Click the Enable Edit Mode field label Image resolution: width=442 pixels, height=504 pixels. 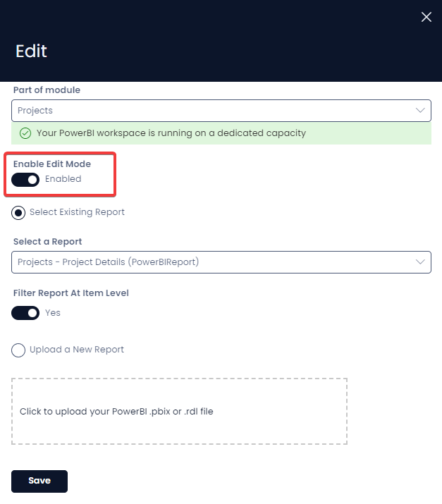click(52, 164)
